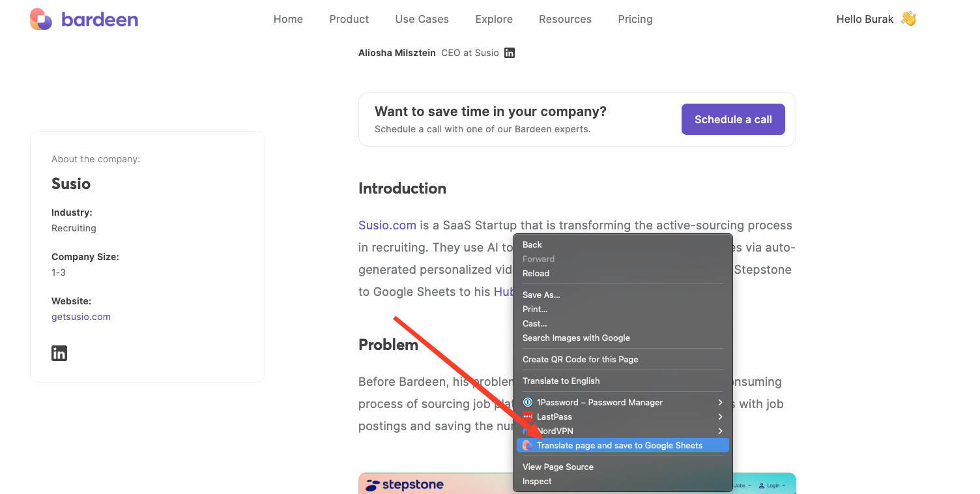
Task: Click the Susio company name heading
Action: [x=71, y=184]
